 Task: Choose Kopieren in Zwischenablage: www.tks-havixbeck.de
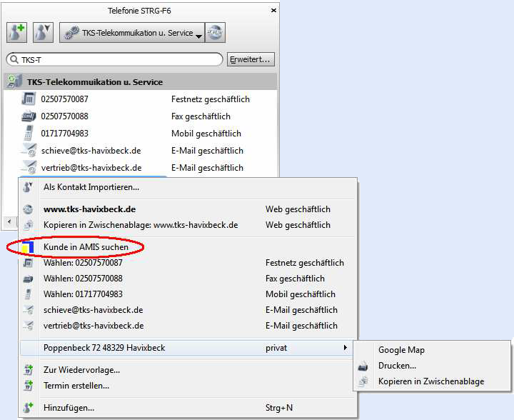(x=188, y=225)
